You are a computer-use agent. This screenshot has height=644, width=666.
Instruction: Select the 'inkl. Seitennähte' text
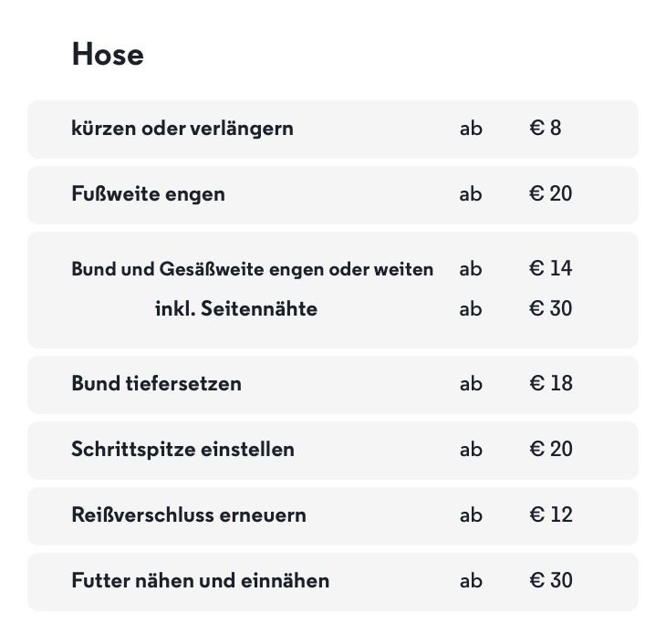[x=236, y=309]
